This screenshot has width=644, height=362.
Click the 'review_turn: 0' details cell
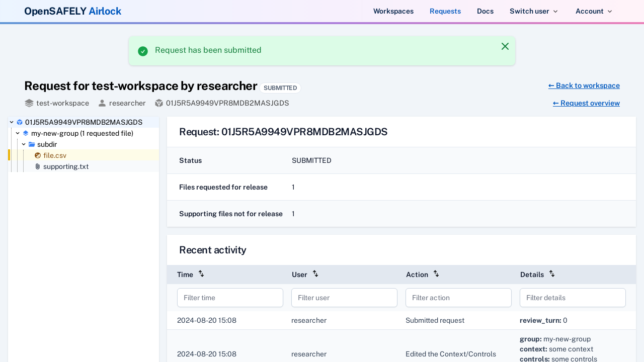(543, 320)
